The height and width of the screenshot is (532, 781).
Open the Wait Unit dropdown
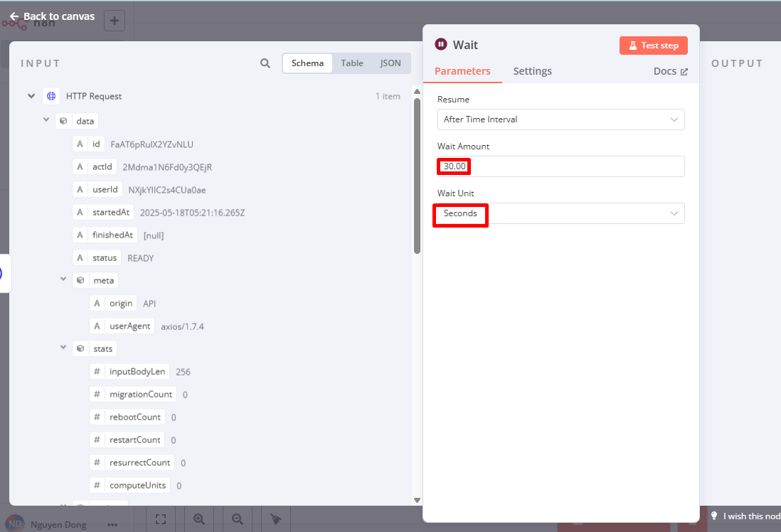coord(560,213)
